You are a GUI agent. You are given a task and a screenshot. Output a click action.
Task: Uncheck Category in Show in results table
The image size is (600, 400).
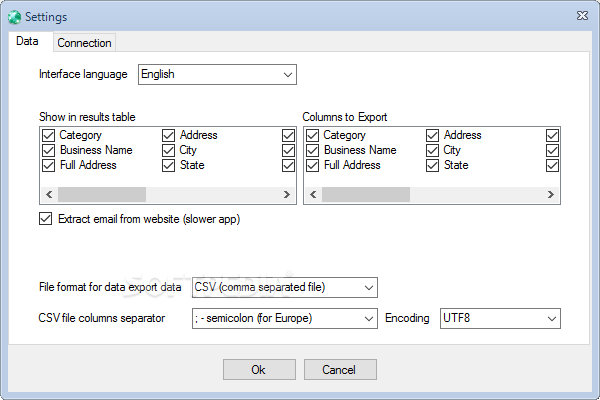point(49,135)
